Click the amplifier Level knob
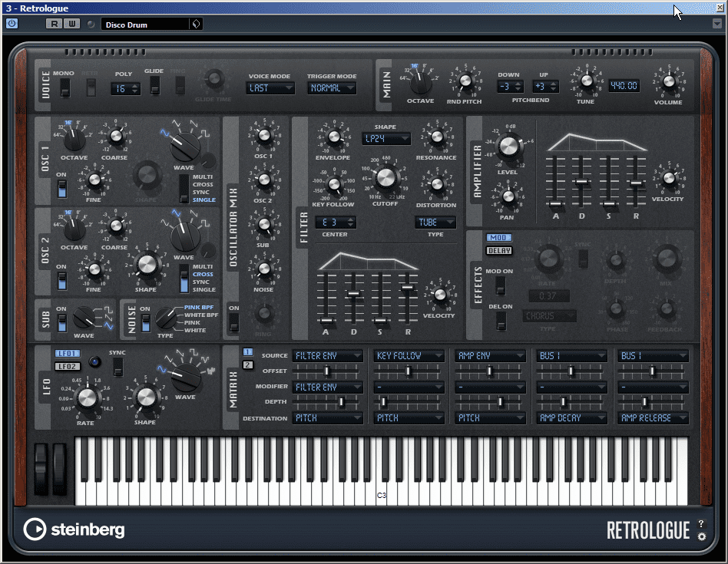728x564 pixels. coord(508,146)
